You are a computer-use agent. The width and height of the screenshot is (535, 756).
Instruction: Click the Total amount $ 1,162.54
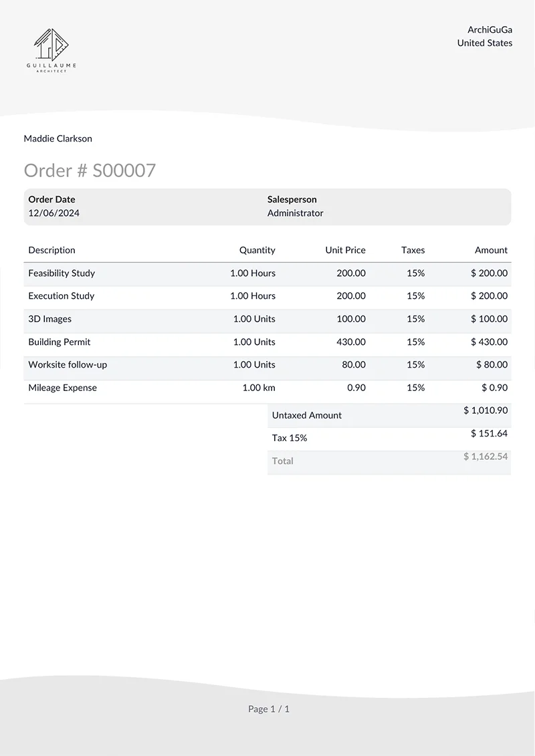[x=486, y=456]
